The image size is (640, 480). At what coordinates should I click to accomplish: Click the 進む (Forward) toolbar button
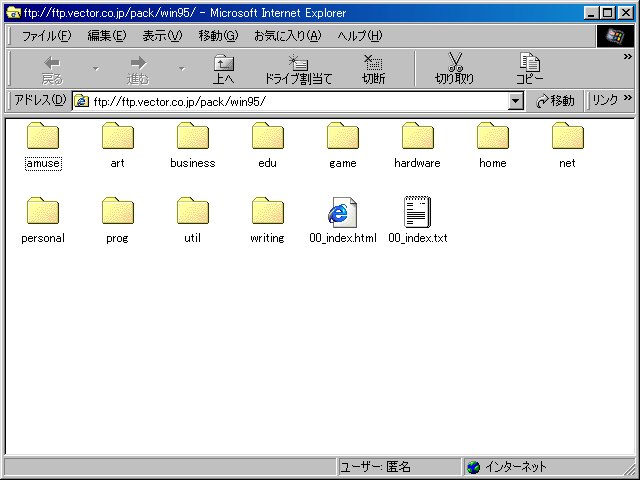click(x=138, y=69)
